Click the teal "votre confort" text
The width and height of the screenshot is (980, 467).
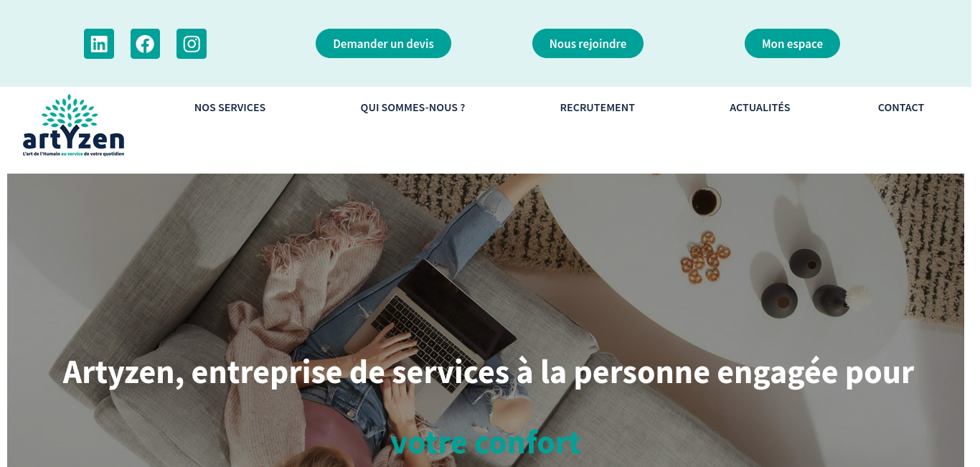[x=486, y=442]
